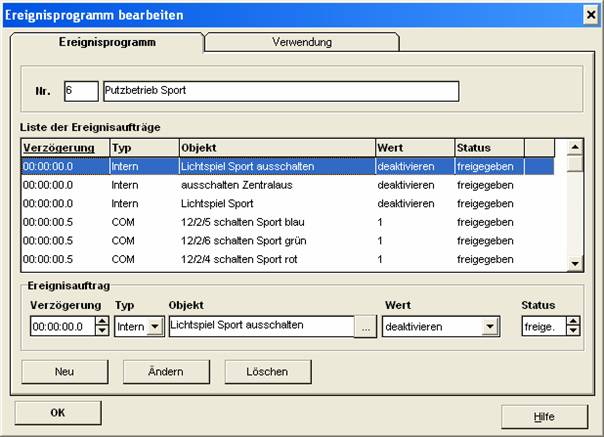The width and height of the screenshot is (604, 437).
Task: Decrease the Verzögerung time with down arrow
Action: [99, 331]
